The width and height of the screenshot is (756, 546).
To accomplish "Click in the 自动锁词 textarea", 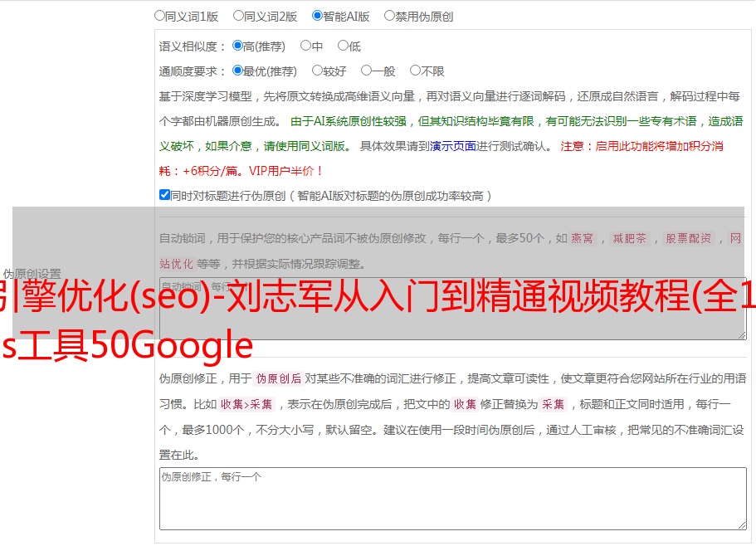I will click(453, 309).
